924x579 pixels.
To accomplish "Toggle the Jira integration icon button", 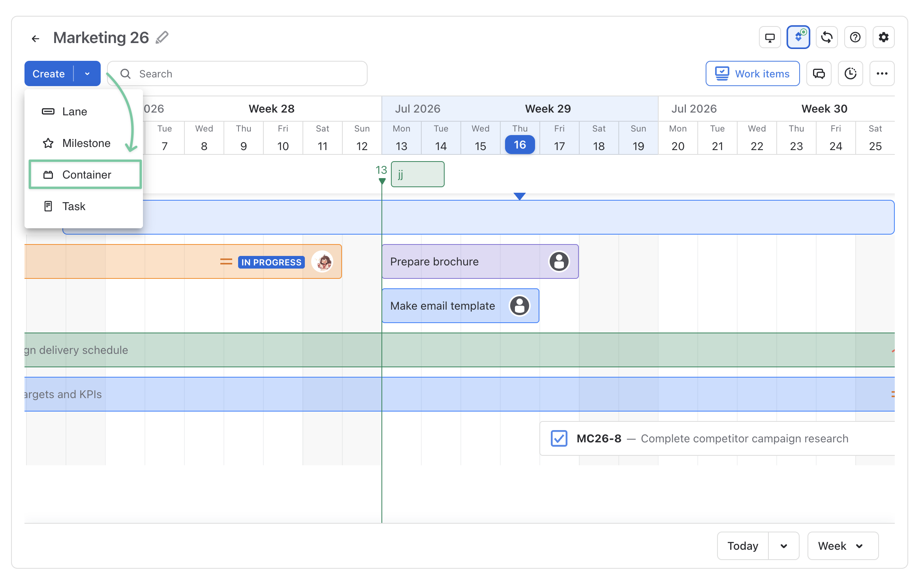I will click(x=798, y=38).
